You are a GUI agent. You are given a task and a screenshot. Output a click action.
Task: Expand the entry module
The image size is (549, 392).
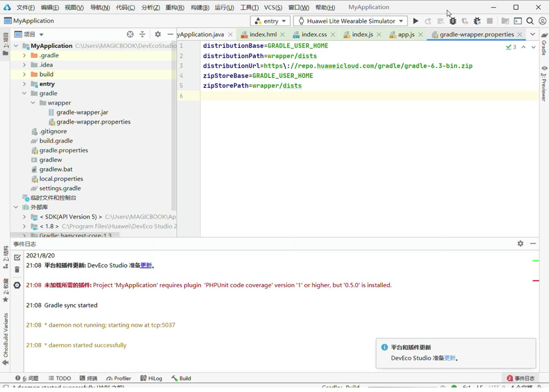click(x=24, y=84)
